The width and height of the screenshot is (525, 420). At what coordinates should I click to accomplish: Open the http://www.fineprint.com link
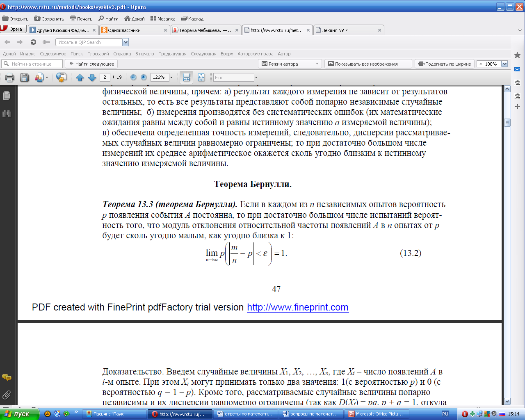click(x=298, y=307)
